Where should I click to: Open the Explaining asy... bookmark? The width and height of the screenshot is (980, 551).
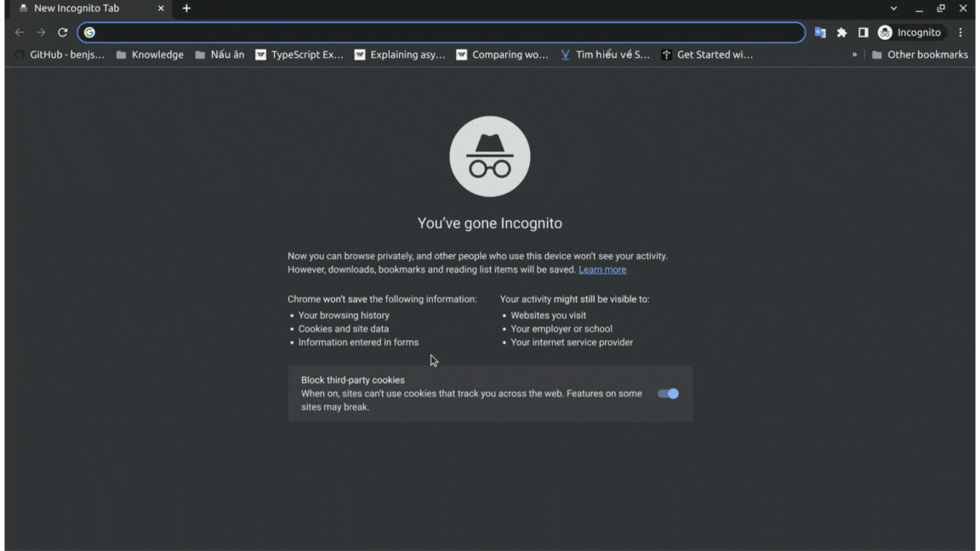400,55
